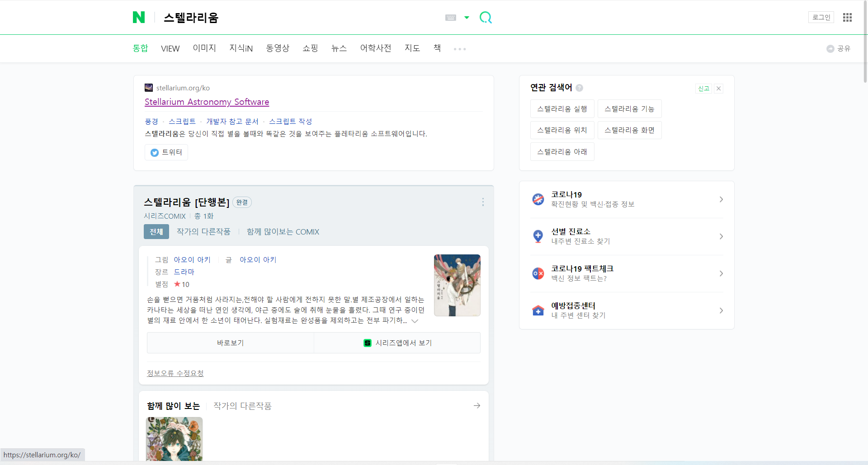The image size is (868, 465).
Task: Open the related comic thumbnail below 함께 많이 보는
Action: click(175, 439)
